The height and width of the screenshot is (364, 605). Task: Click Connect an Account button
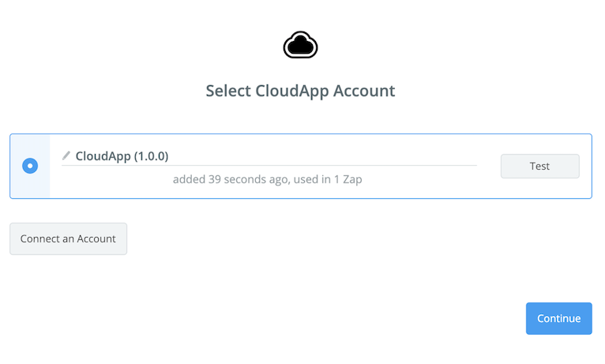coord(68,238)
